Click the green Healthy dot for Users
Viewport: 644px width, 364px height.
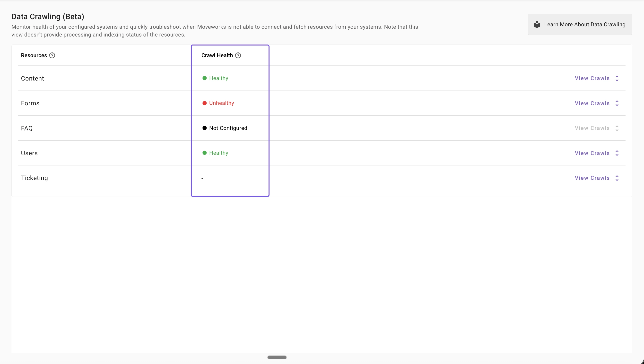coord(204,153)
